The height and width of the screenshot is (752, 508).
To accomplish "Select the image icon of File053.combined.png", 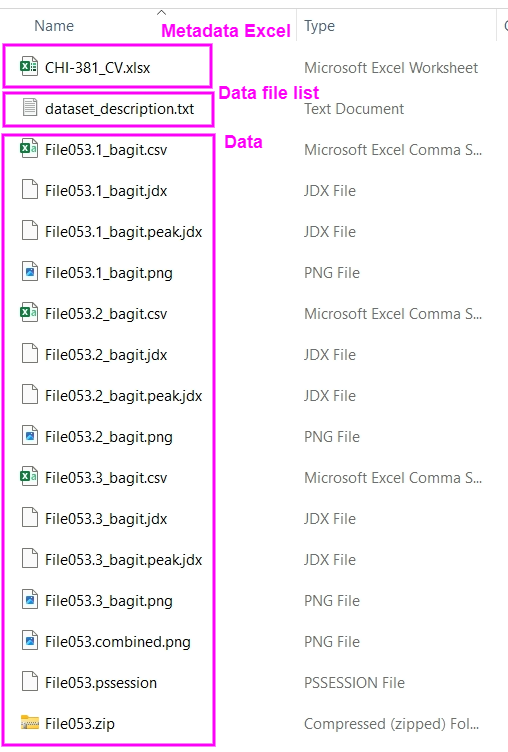I will pyautogui.click(x=30, y=641).
